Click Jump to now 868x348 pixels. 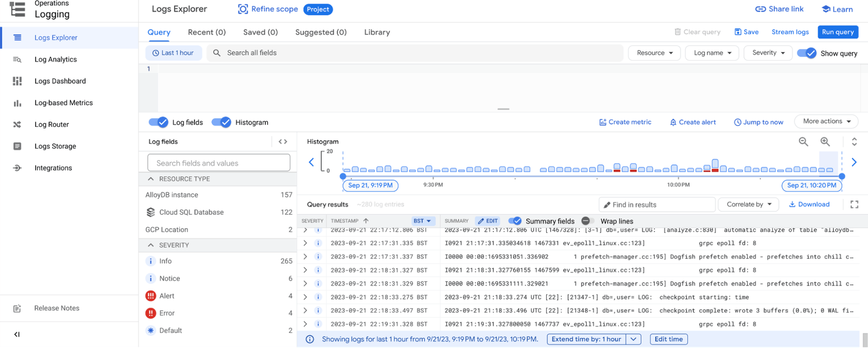(x=759, y=122)
